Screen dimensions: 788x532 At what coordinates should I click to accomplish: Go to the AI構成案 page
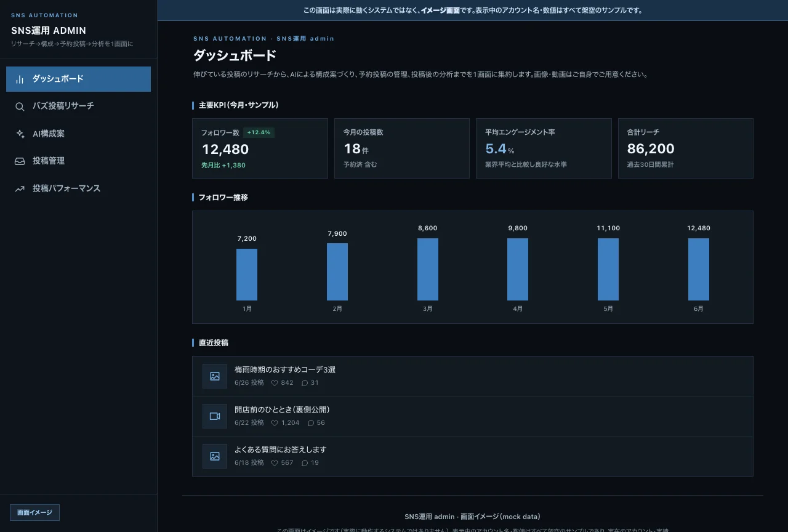point(78,134)
